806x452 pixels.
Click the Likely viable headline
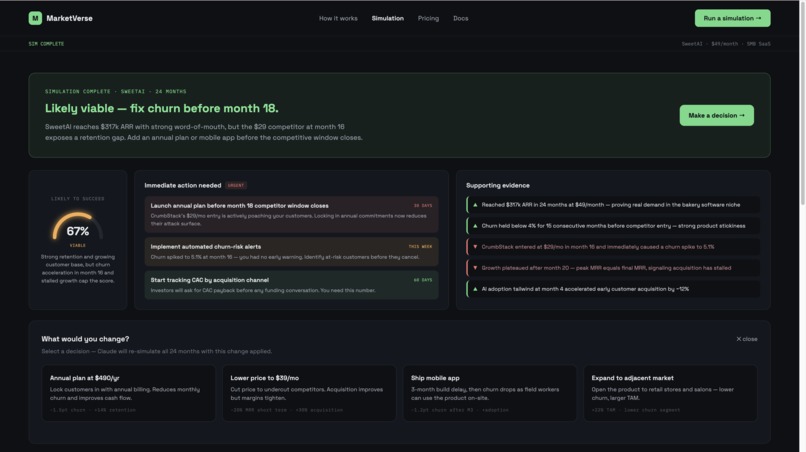tap(161, 109)
